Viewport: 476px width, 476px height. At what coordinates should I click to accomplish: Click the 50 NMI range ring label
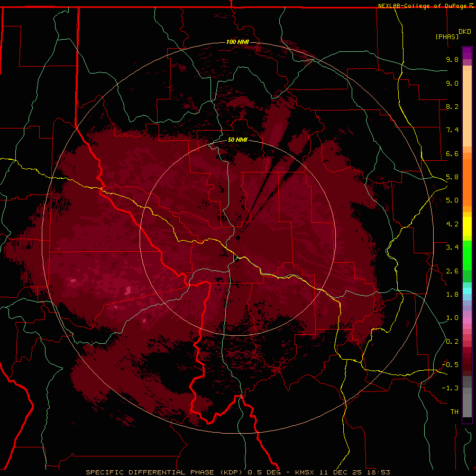[x=237, y=140]
